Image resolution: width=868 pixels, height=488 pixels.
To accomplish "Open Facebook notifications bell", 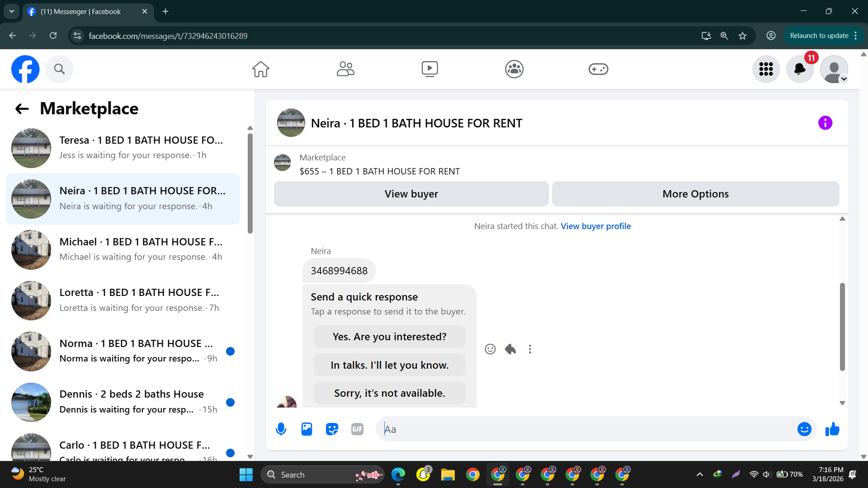I will (x=800, y=69).
